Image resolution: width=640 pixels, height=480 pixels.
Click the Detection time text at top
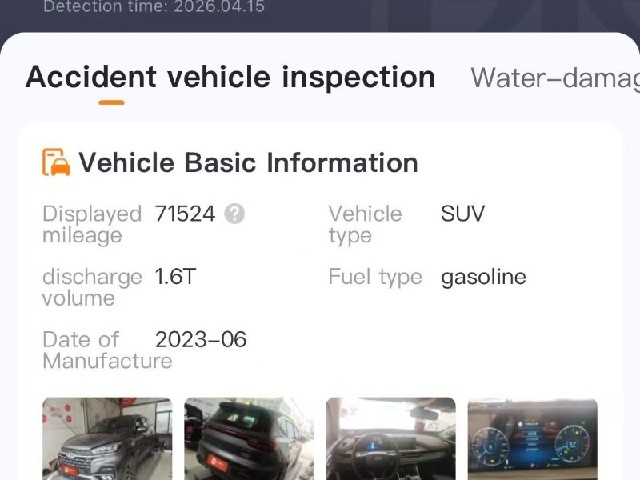[x=154, y=7]
